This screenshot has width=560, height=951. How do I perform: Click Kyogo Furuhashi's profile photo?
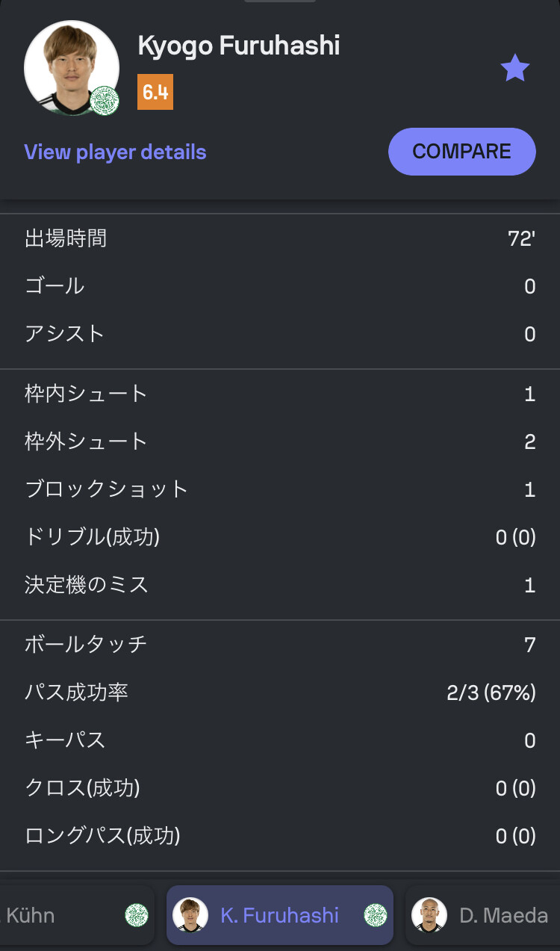[71, 68]
